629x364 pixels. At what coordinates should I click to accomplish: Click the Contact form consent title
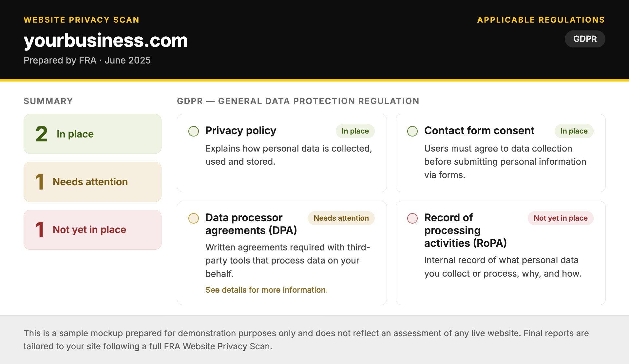coord(479,131)
